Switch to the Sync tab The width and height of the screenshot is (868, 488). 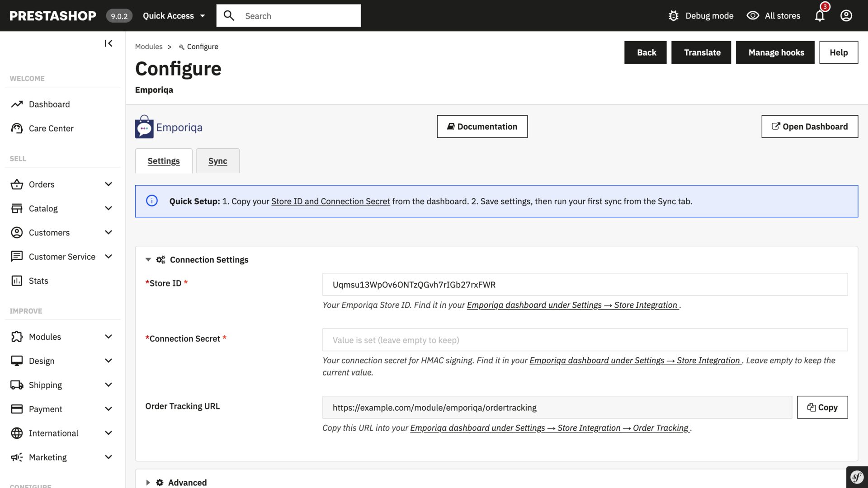tap(217, 161)
